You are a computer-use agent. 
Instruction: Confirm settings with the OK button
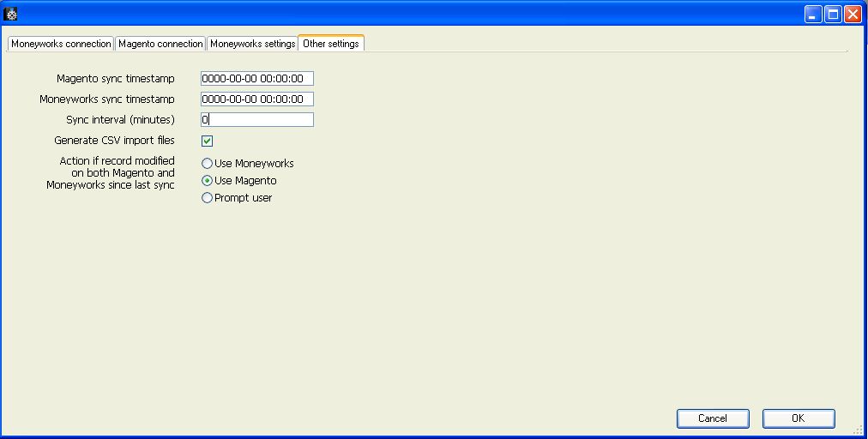point(799,418)
